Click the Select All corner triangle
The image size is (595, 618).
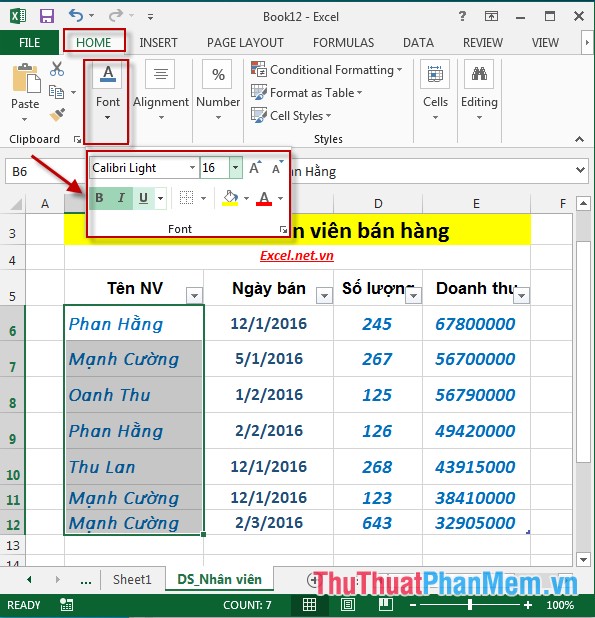pos(15,204)
